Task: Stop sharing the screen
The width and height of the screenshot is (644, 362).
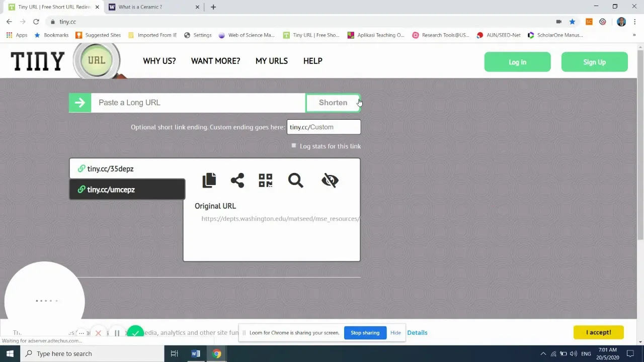Action: [365, 333]
